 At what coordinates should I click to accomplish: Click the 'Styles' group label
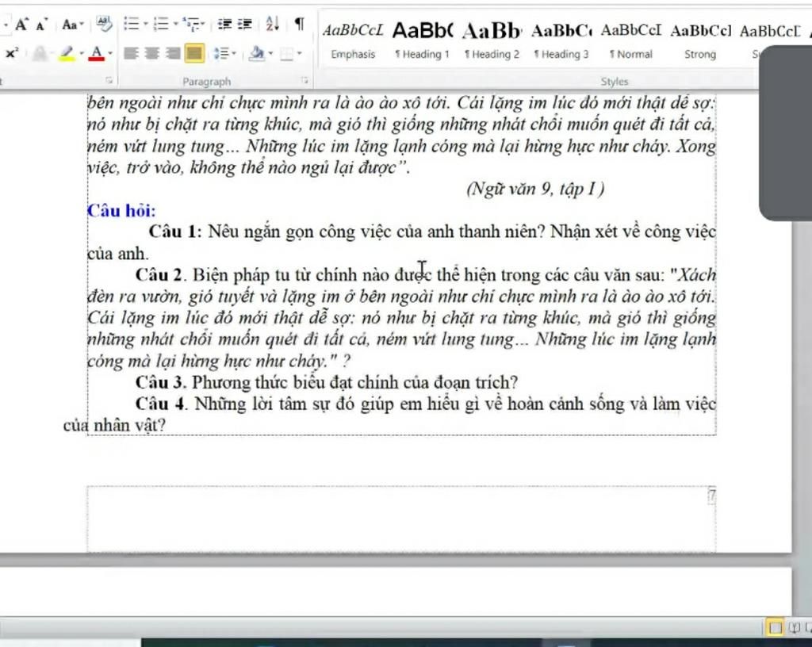(615, 81)
